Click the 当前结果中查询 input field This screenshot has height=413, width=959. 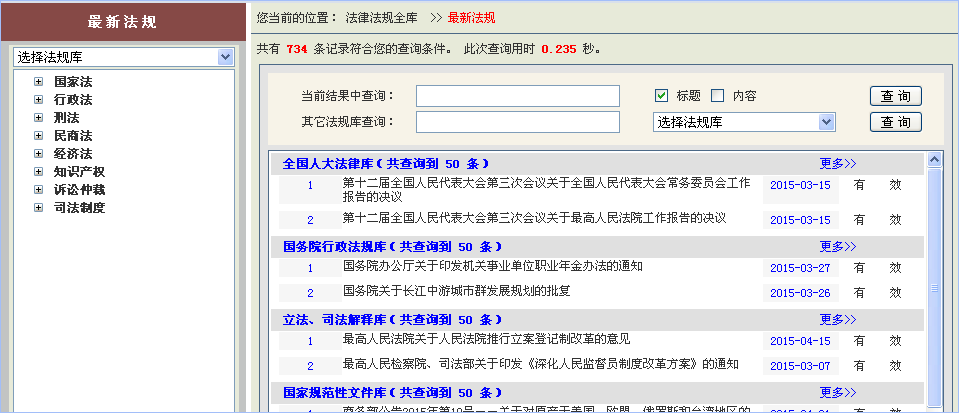(517, 96)
